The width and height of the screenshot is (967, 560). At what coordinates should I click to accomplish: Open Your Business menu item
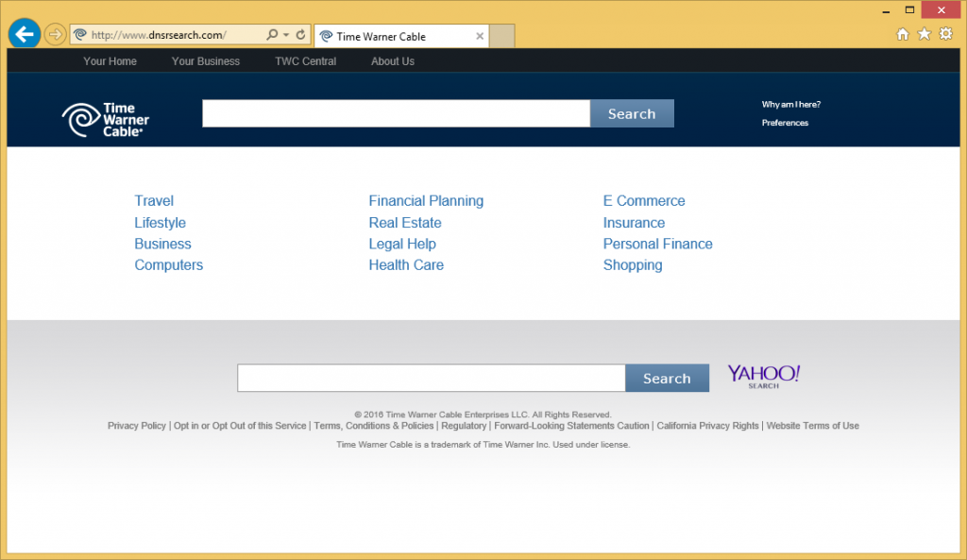tap(205, 61)
